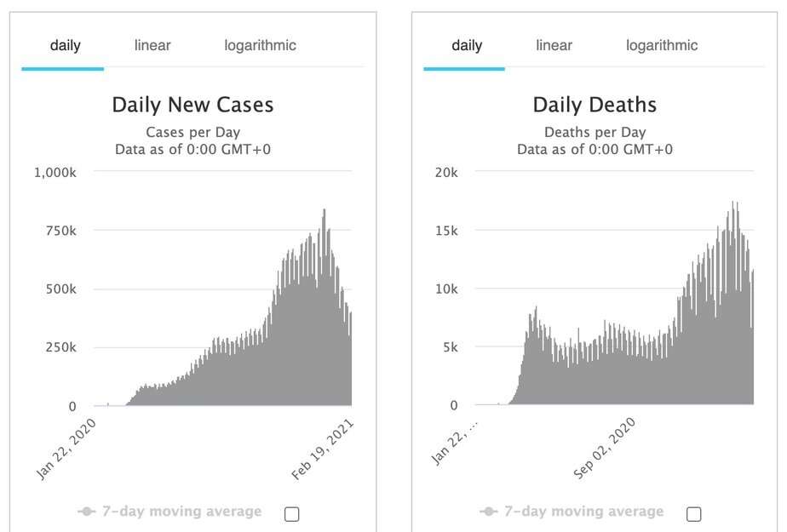Viewport: 787px width, 532px height.
Task: Switch Daily Deaths chart to linear
Action: coord(554,45)
